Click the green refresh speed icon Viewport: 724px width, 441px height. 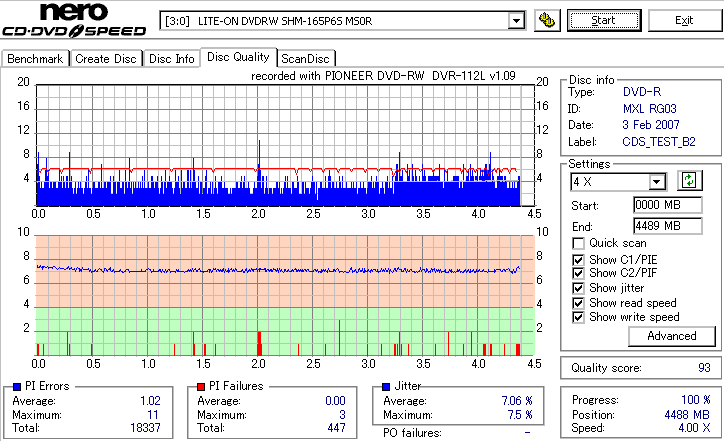click(x=689, y=181)
